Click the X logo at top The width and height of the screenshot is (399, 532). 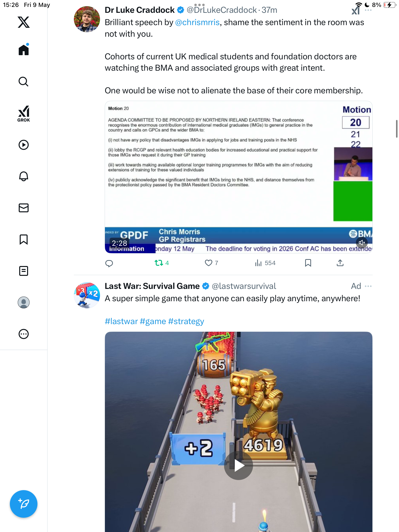pyautogui.click(x=24, y=22)
